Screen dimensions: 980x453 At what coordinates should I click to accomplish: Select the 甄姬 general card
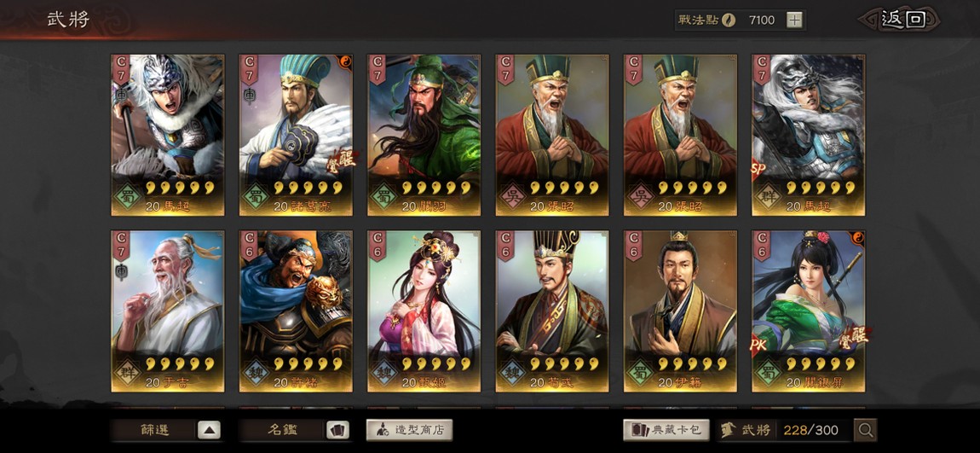click(x=424, y=311)
